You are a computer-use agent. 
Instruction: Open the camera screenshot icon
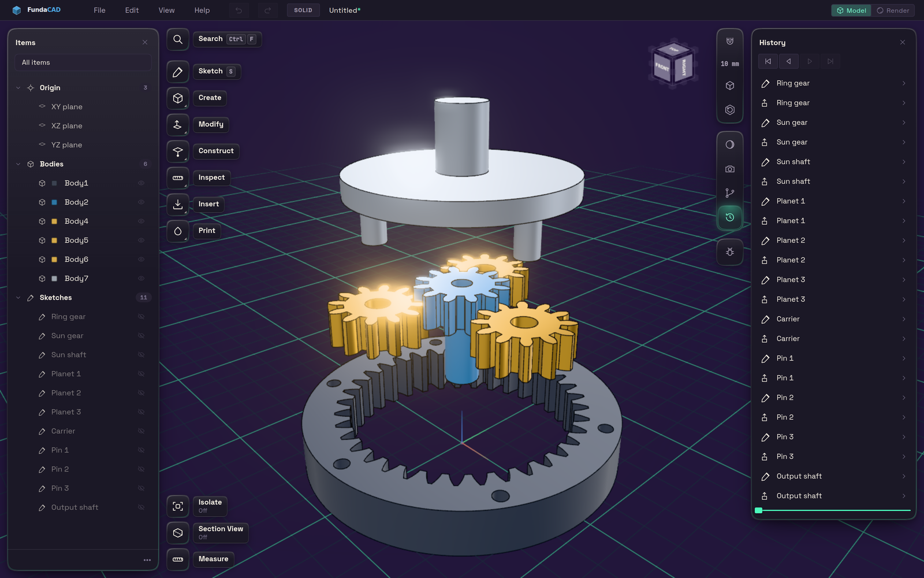point(730,169)
